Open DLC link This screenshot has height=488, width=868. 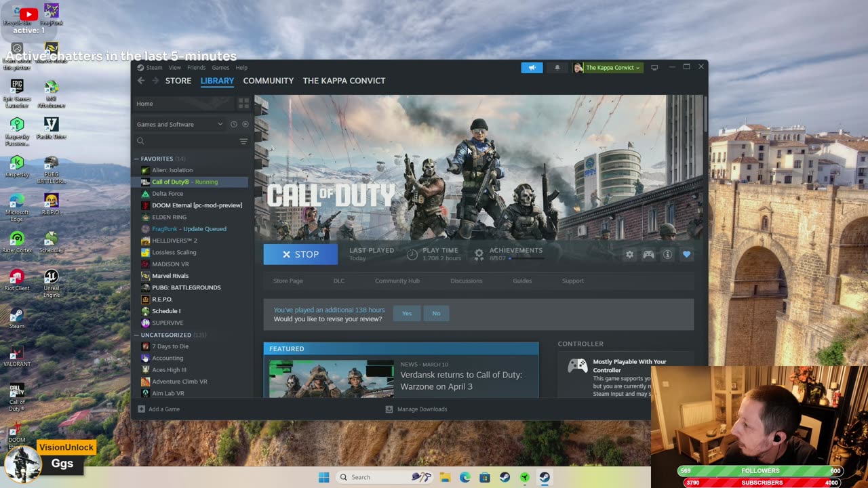[339, 281]
